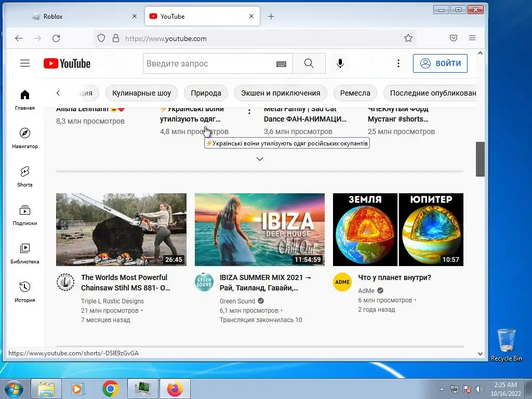Open three-dot menu on Українські воїни short
This screenshot has height=399, width=532.
(x=249, y=112)
